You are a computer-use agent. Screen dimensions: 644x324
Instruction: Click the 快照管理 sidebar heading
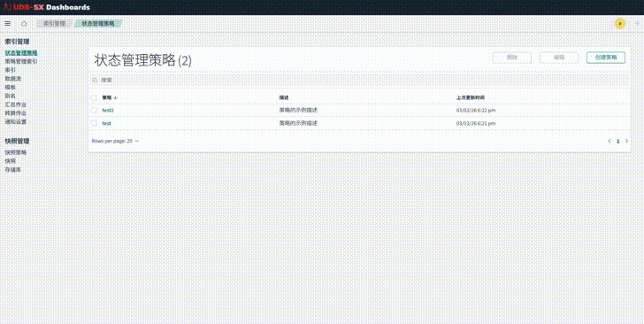[18, 141]
